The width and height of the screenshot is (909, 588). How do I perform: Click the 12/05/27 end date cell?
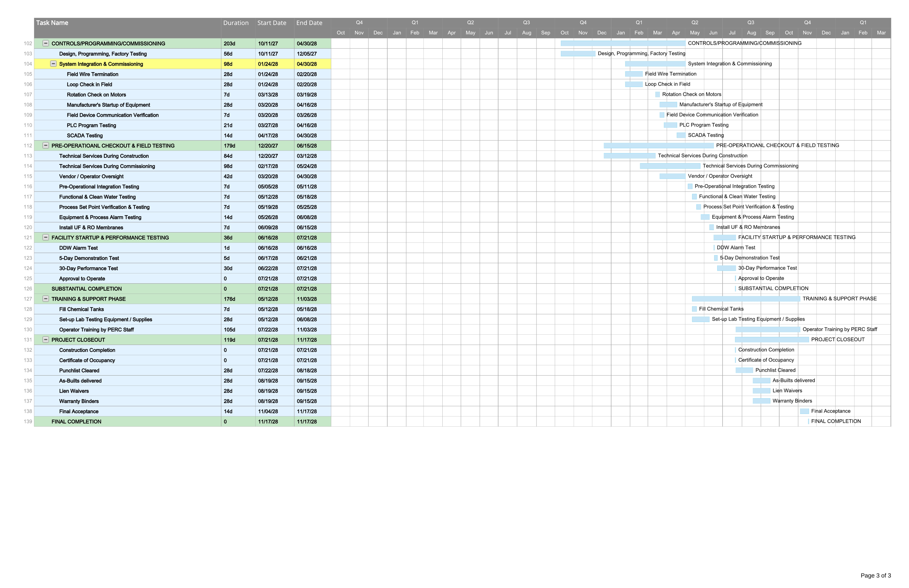tap(312, 54)
